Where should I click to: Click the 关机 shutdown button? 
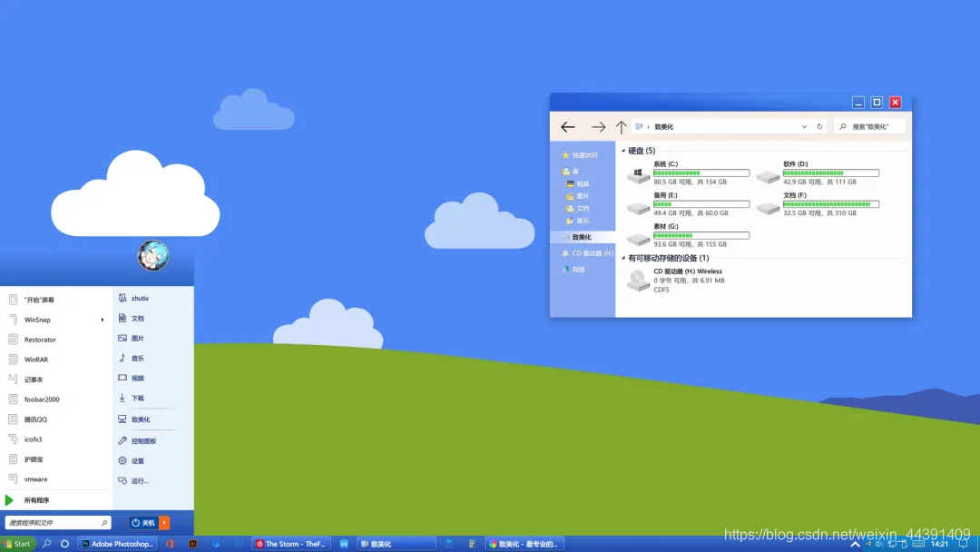click(143, 523)
